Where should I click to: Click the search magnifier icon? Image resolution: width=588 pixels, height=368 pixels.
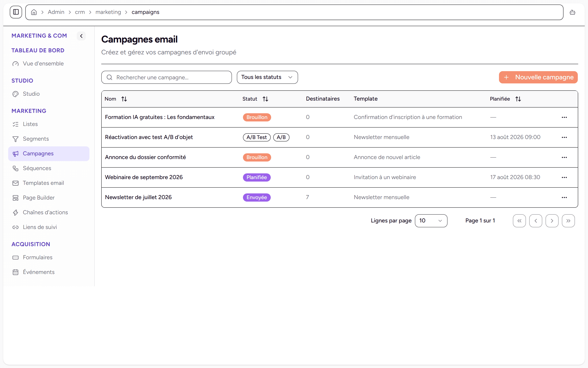point(109,77)
